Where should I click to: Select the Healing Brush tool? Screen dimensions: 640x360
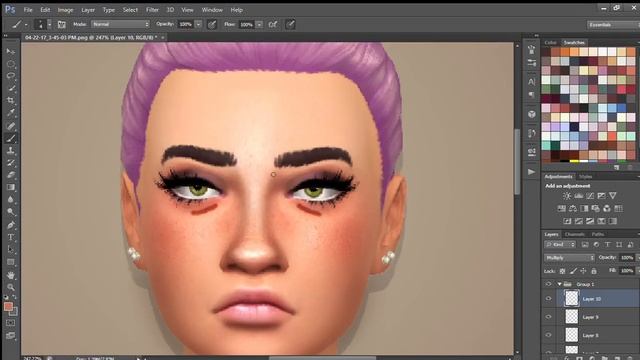11,126
